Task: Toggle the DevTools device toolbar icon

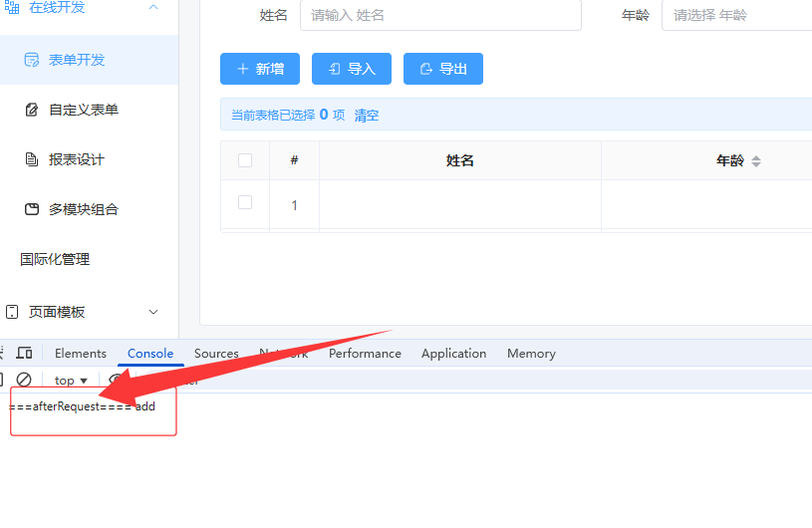Action: [x=24, y=354]
